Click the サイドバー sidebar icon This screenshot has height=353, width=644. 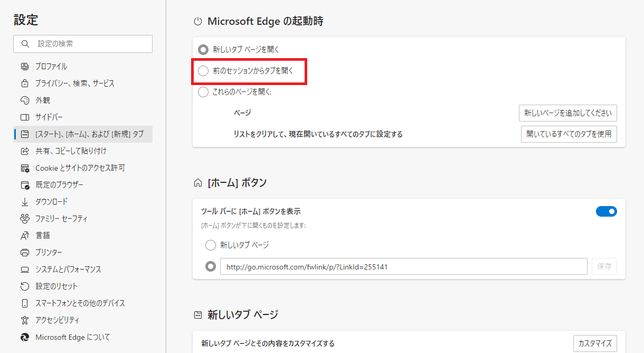24,117
